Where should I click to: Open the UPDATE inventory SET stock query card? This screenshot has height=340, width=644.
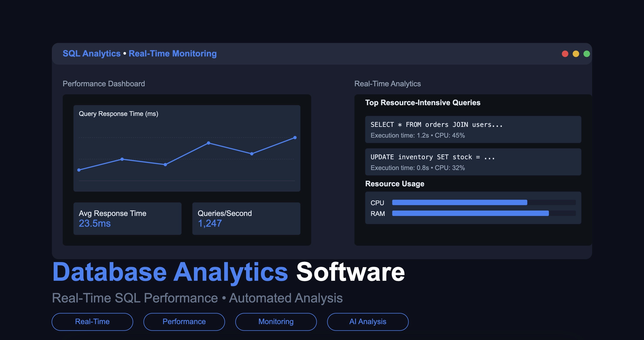(473, 162)
